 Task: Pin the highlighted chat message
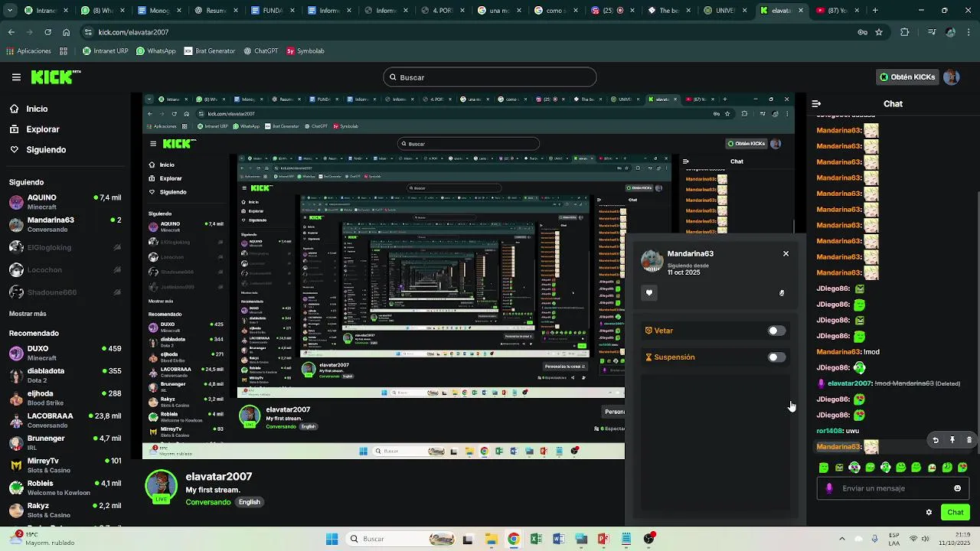(x=952, y=440)
